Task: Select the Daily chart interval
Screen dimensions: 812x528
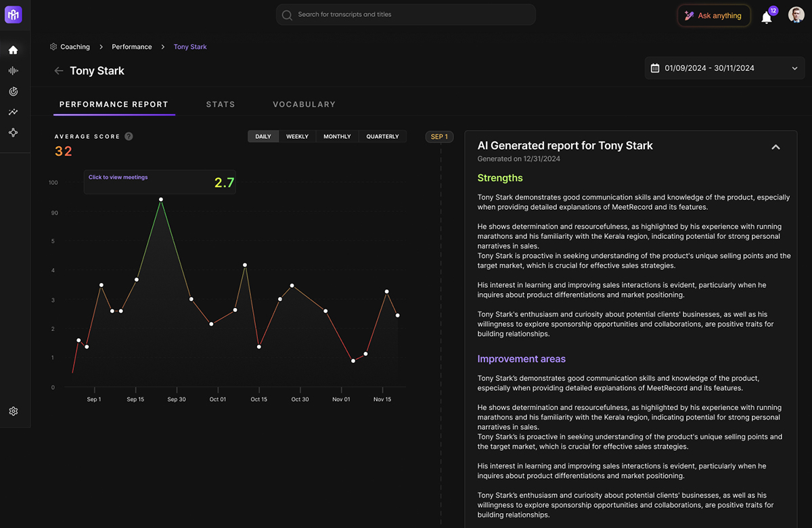Action: tap(263, 137)
